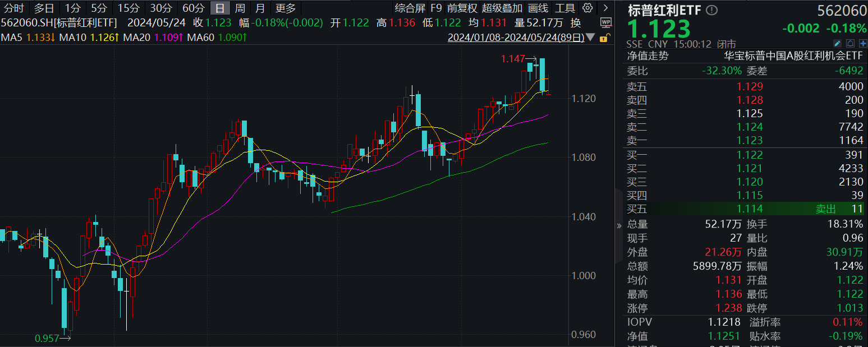Screen dimensions: 868x347
Task: Collapse the side panel arrow handle
Action: pos(619,226)
